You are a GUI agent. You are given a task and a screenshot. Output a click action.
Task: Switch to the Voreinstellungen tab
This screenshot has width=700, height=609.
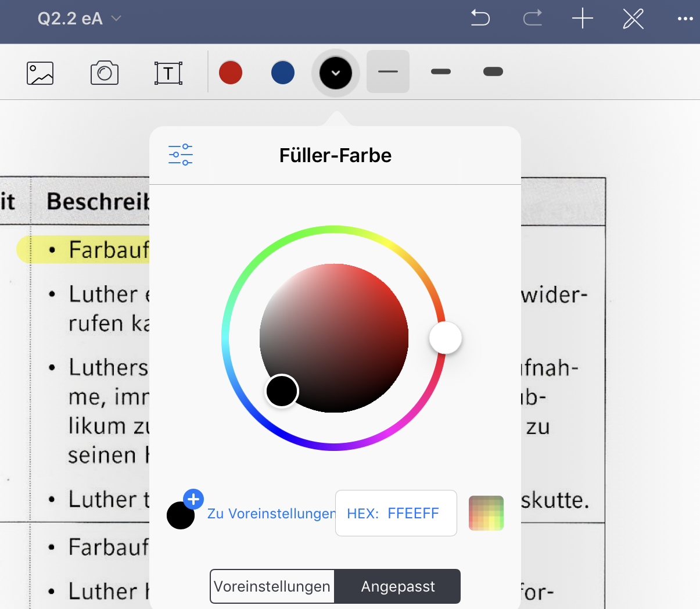click(272, 586)
